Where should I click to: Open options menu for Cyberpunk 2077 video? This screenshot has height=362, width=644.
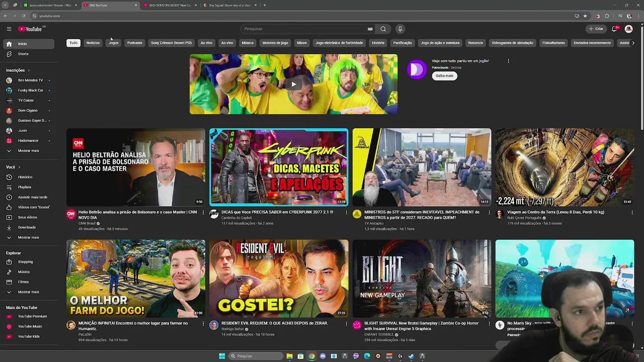point(346,212)
